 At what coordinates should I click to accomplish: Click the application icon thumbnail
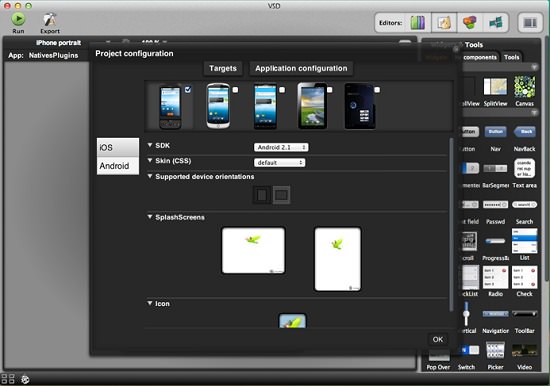[292, 321]
